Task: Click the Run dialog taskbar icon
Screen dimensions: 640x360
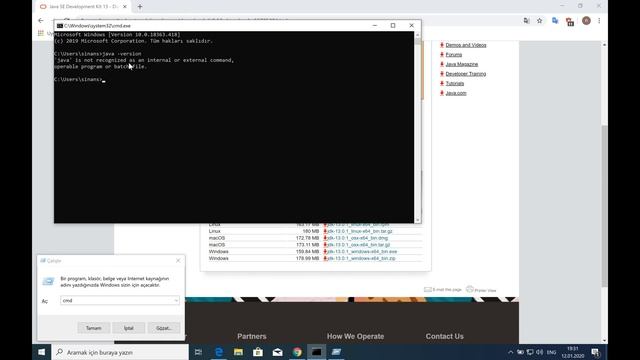Action: tap(336, 352)
